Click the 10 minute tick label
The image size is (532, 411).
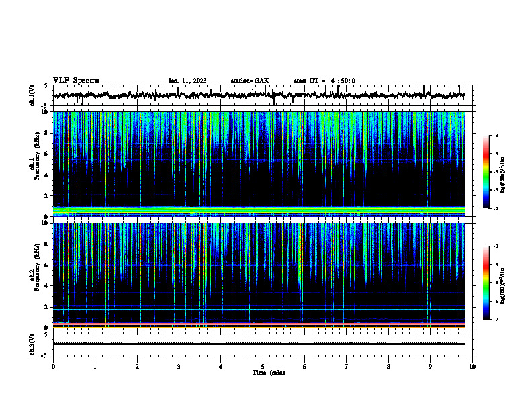pyautogui.click(x=472, y=367)
